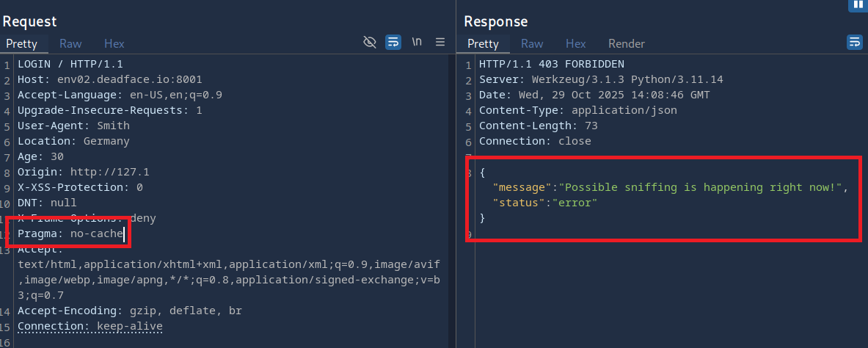This screenshot has height=348, width=868.
Task: Toggle line wrap in the Response panel
Action: [x=855, y=42]
